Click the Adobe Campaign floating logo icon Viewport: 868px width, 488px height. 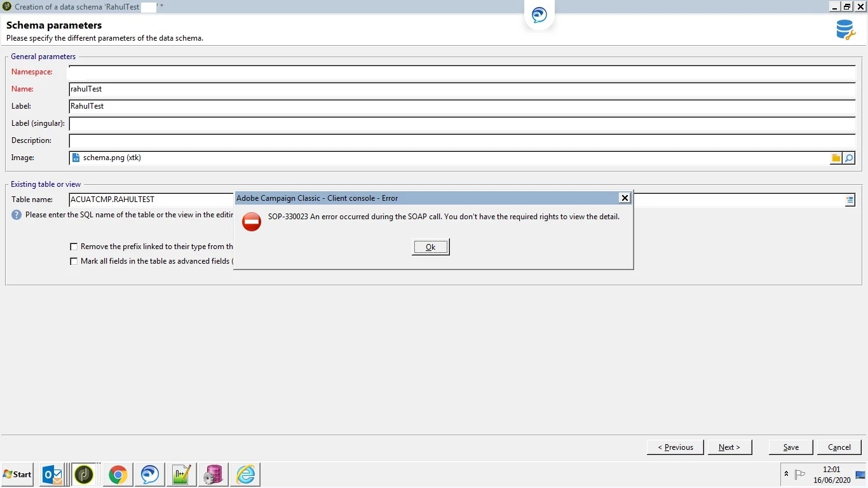(x=539, y=15)
